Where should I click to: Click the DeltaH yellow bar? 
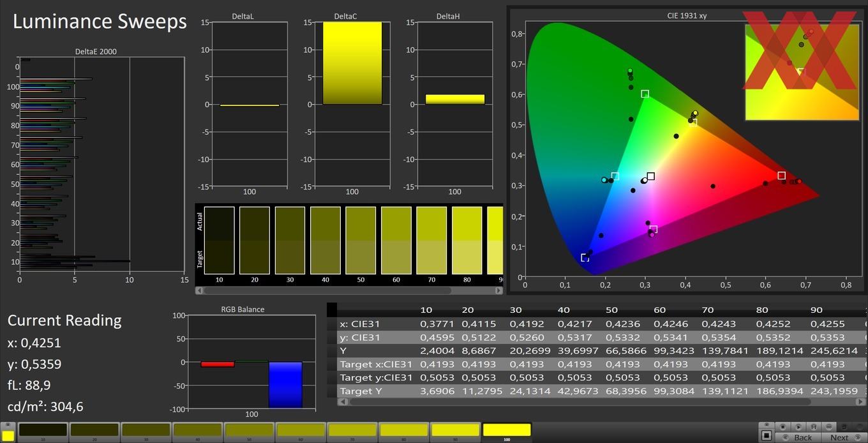[455, 100]
